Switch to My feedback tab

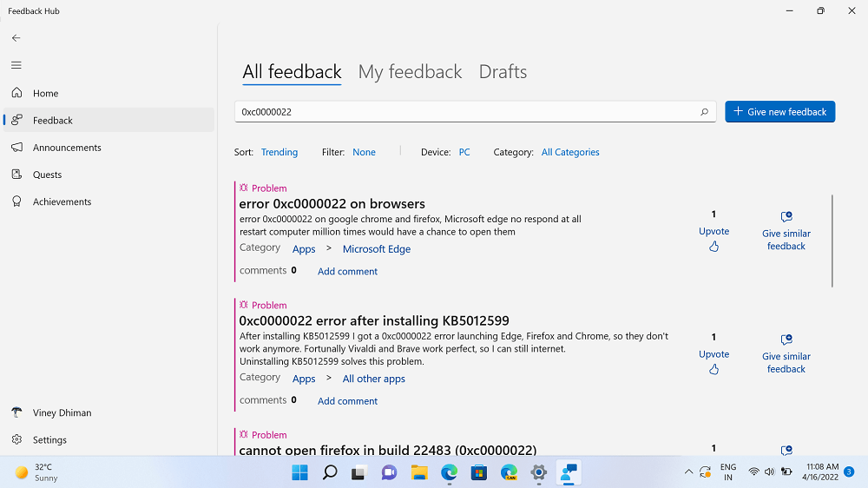point(410,72)
